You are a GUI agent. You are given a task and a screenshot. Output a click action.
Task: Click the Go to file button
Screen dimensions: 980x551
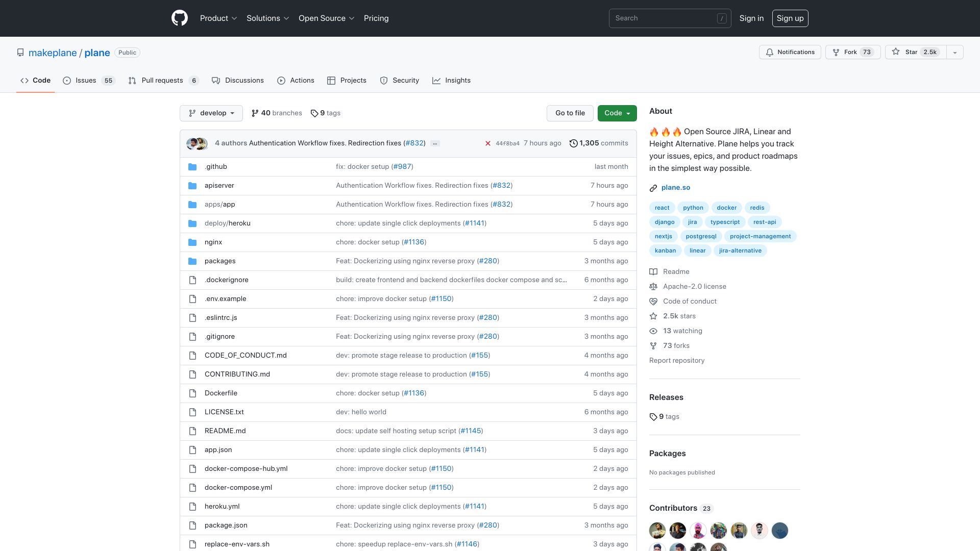[x=570, y=113]
